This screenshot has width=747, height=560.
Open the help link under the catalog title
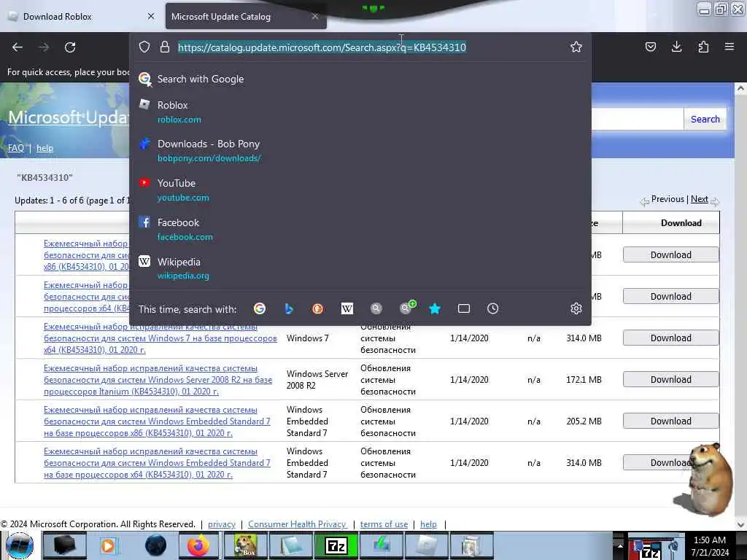coord(44,148)
